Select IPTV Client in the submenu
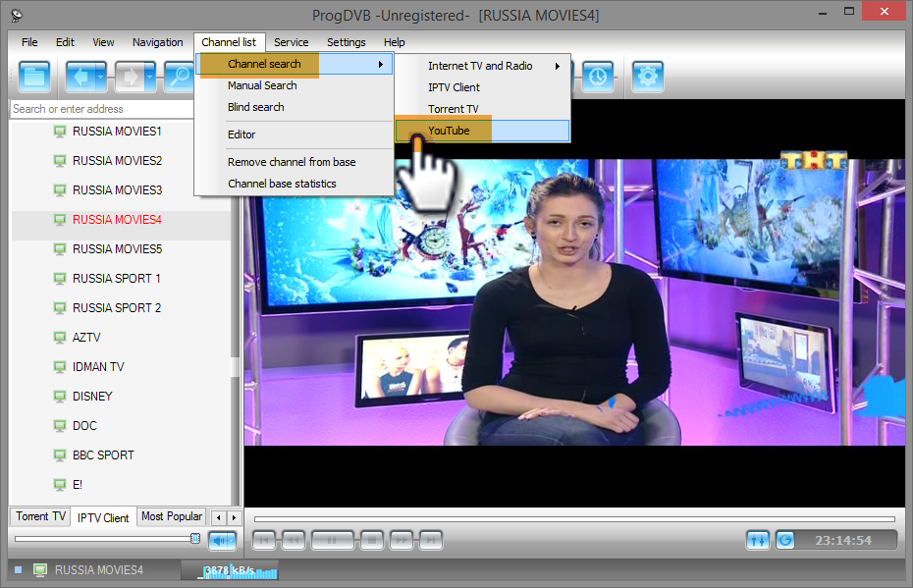Image resolution: width=913 pixels, height=588 pixels. (483, 87)
